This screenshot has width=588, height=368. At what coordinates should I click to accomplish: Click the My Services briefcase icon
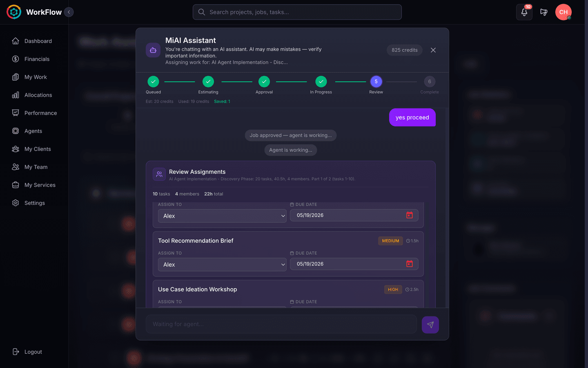(x=16, y=185)
